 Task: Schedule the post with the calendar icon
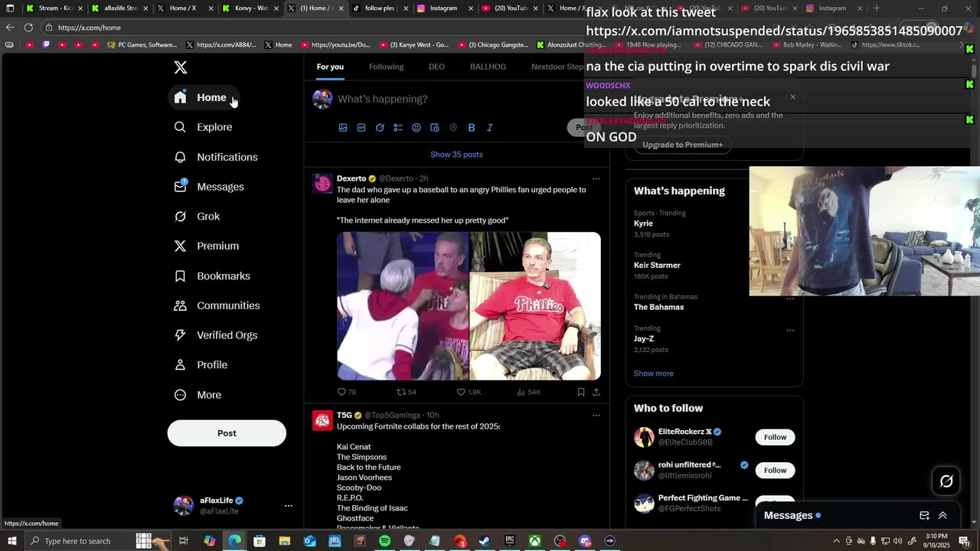[435, 128]
